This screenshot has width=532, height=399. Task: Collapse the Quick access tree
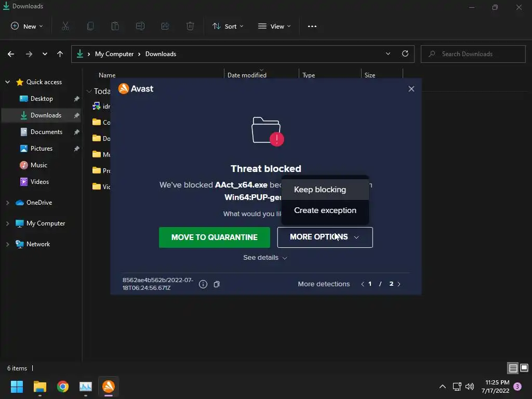[x=7, y=82]
